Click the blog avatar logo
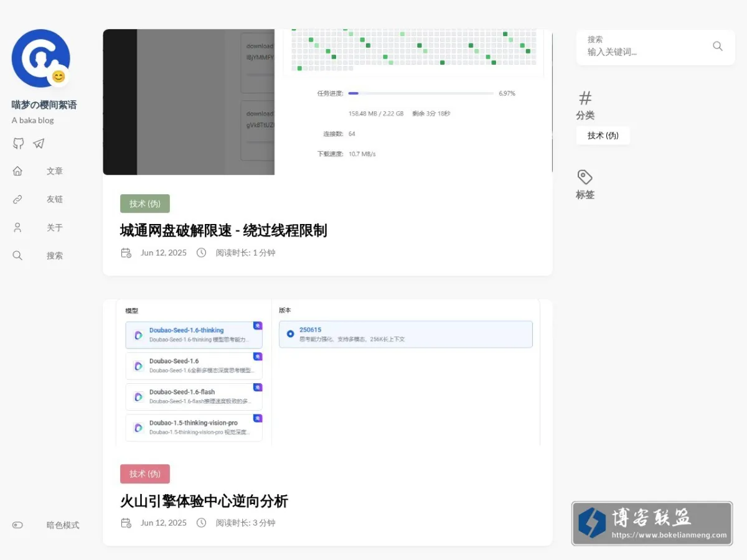 (40, 58)
